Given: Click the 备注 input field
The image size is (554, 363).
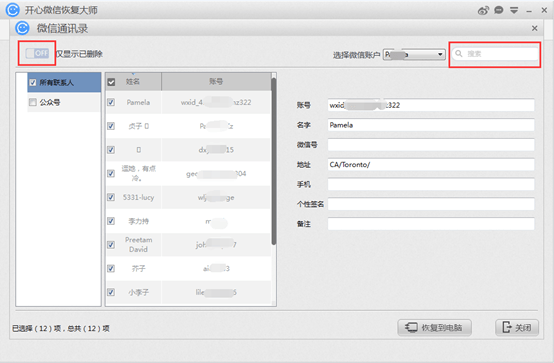Looking at the screenshot, I should pyautogui.click(x=431, y=224).
